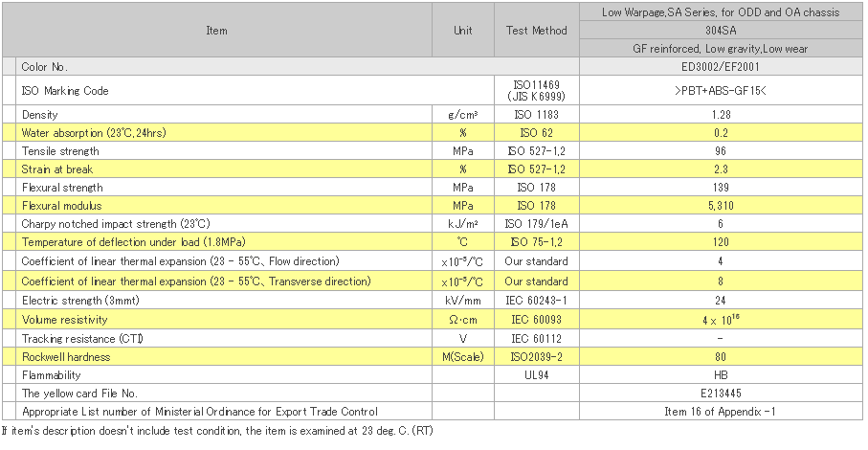The width and height of the screenshot is (868, 450).
Task: Click the flexural strength value '139'
Action: click(x=721, y=188)
